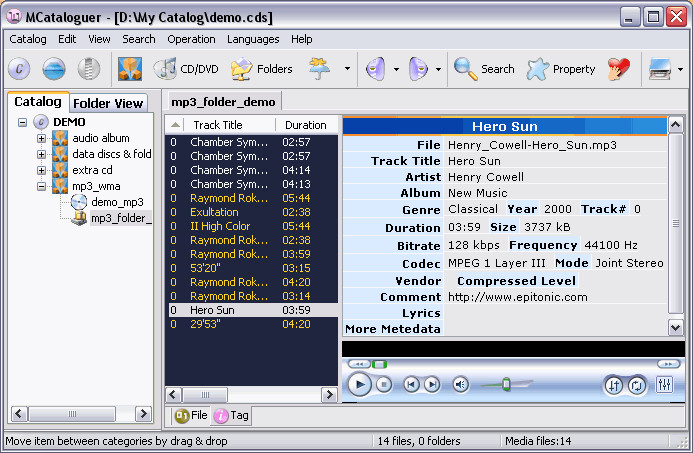Play the track with the play button

click(359, 385)
